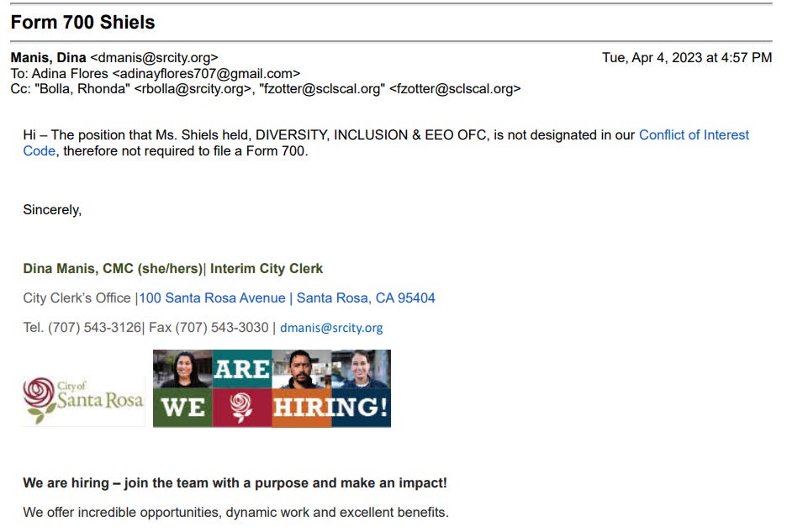Select Cc address rbolla@srcity.org
The image size is (787, 532).
[193, 89]
